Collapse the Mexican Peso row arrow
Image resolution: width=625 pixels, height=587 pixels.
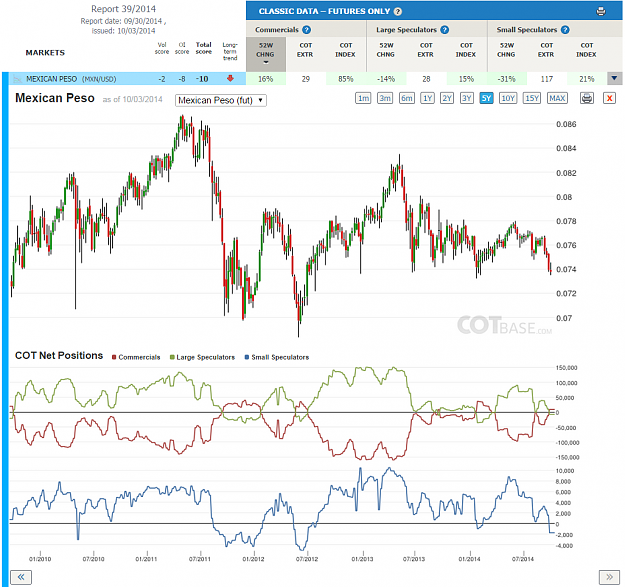(x=614, y=79)
